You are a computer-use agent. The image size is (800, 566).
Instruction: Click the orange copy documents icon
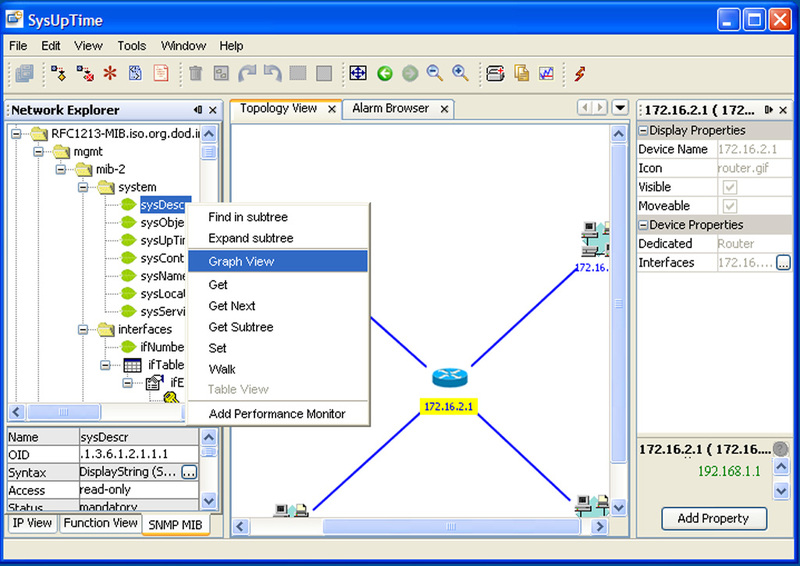coord(521,73)
